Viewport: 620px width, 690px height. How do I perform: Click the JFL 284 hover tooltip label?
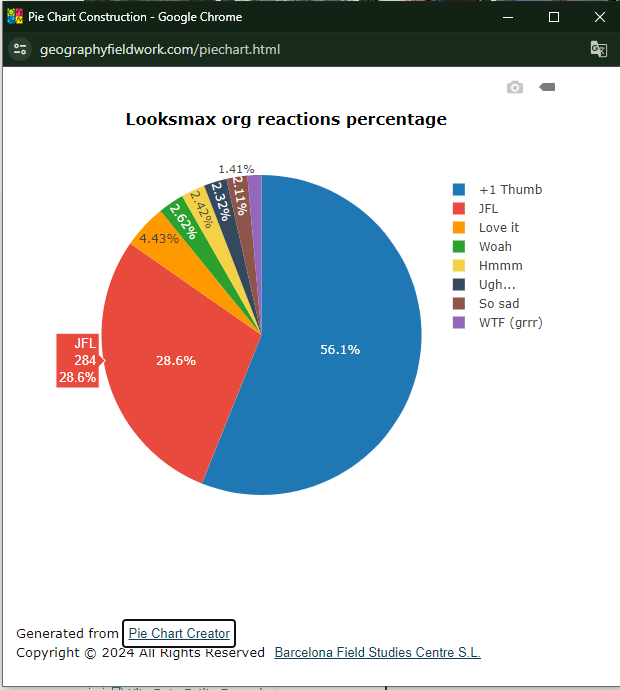[78, 360]
